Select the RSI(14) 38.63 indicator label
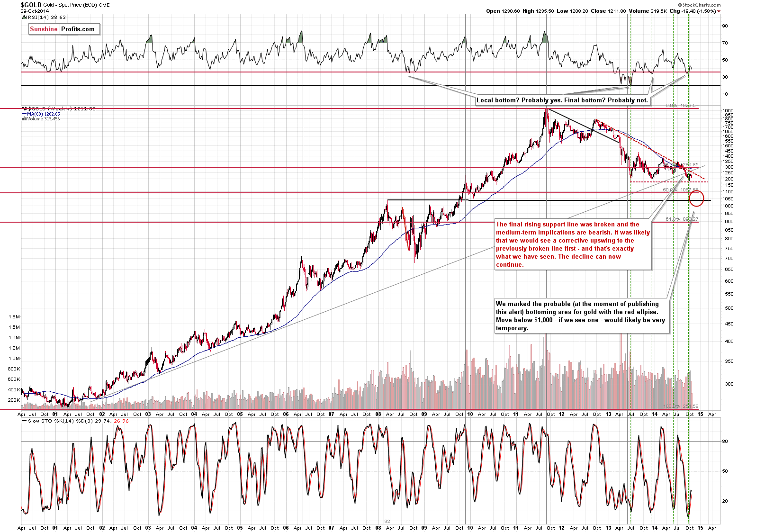This screenshot has height=532, width=765. [x=46, y=17]
